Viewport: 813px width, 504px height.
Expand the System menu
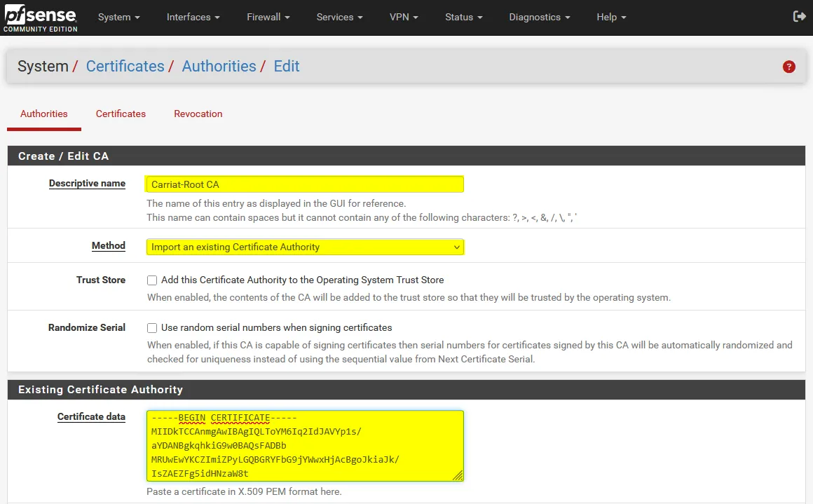[118, 17]
